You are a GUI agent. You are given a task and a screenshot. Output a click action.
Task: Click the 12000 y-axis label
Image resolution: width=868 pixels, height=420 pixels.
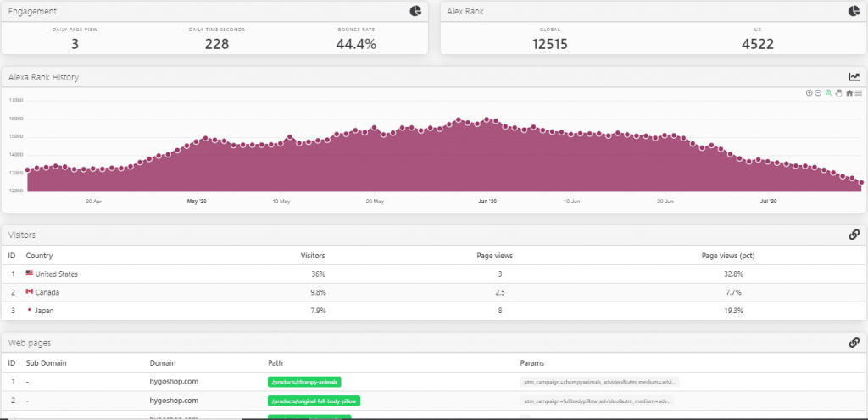[17, 191]
